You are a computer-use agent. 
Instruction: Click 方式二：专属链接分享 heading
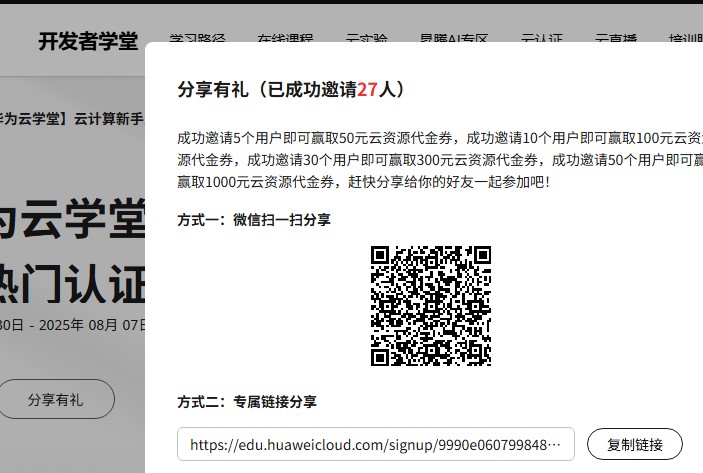coord(247,401)
